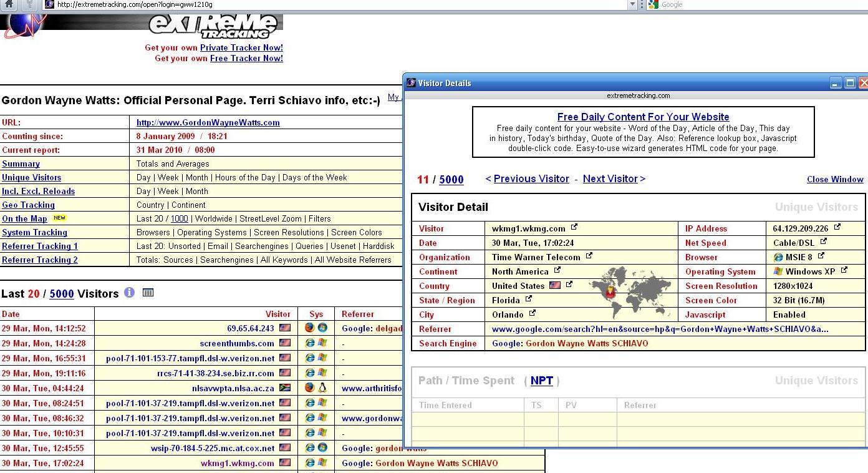Go to Previous Visitor in Visitor Details
The height and width of the screenshot is (473, 868).
[x=531, y=178]
